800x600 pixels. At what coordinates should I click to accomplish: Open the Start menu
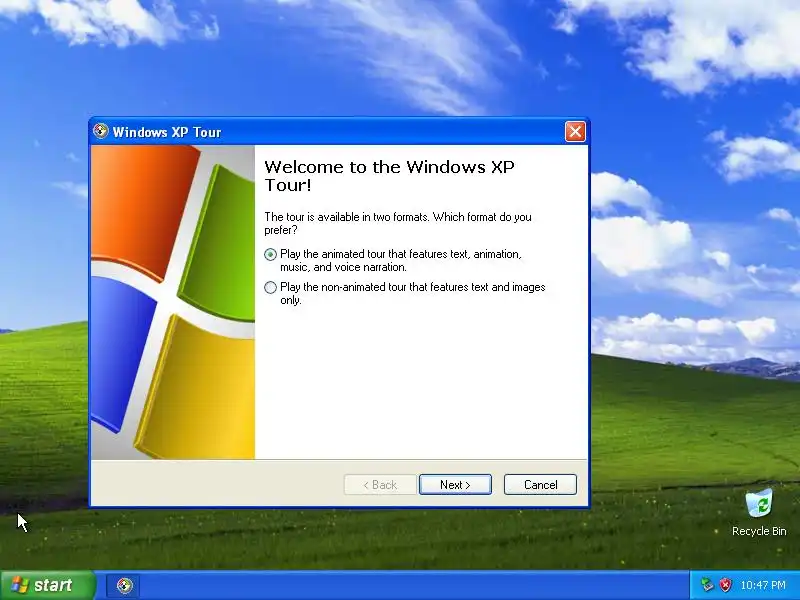coord(47,585)
